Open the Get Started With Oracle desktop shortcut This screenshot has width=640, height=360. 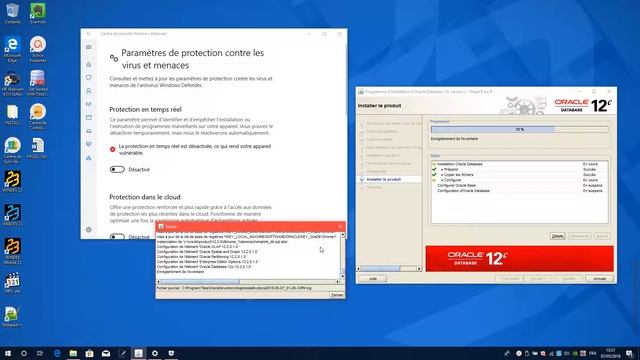(38, 83)
